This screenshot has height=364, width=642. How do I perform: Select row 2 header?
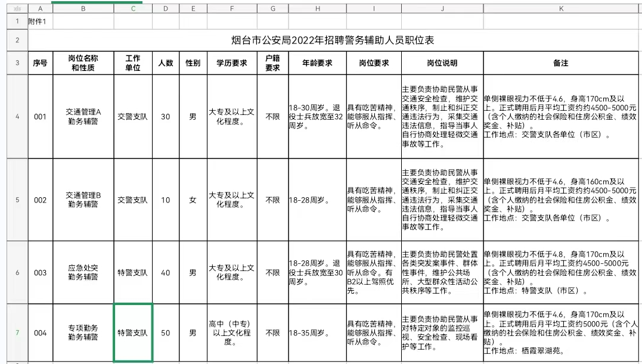(17, 40)
